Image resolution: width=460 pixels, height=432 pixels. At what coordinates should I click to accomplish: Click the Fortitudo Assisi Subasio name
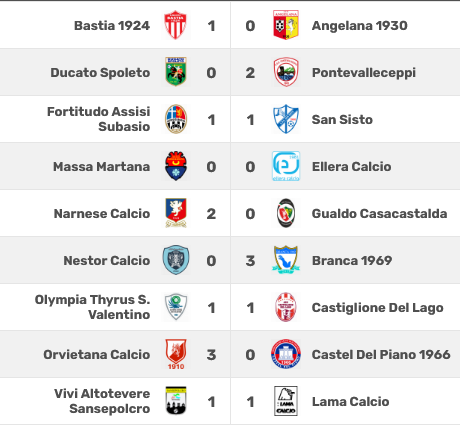click(99, 119)
